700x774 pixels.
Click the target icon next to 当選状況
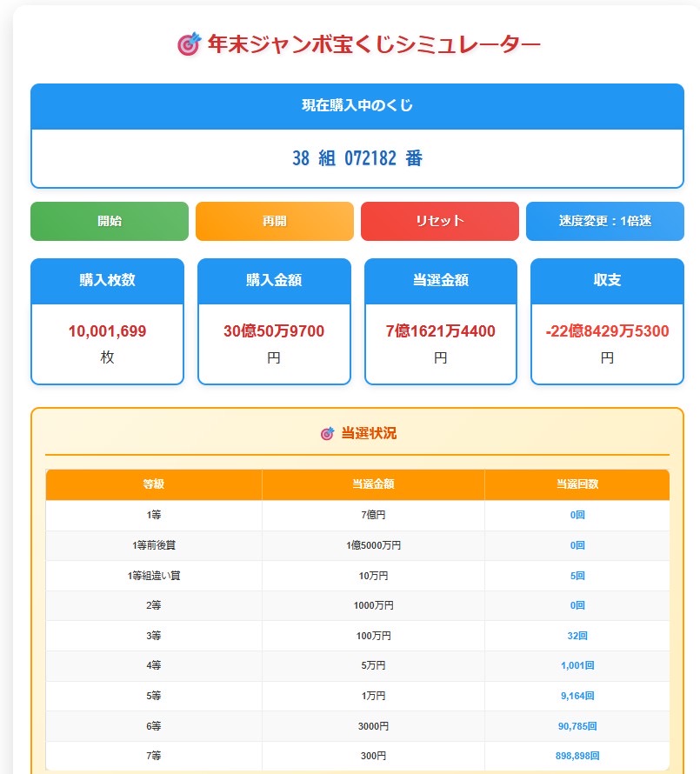pyautogui.click(x=327, y=433)
